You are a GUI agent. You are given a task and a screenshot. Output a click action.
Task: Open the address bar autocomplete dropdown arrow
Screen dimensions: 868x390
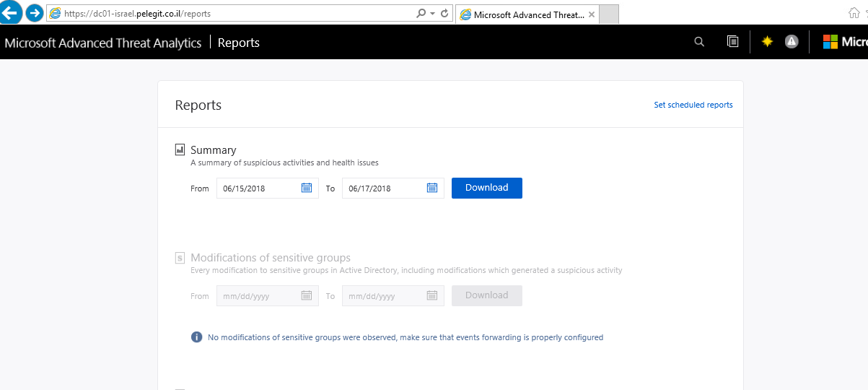[432, 14]
